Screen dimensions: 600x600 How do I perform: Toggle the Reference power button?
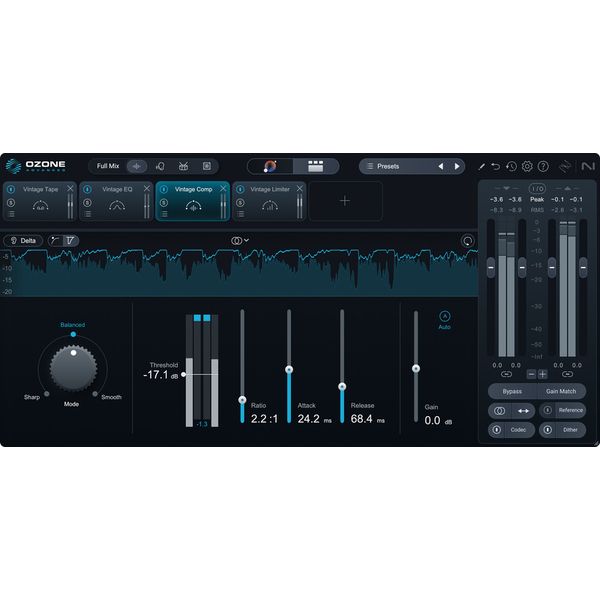click(x=548, y=410)
